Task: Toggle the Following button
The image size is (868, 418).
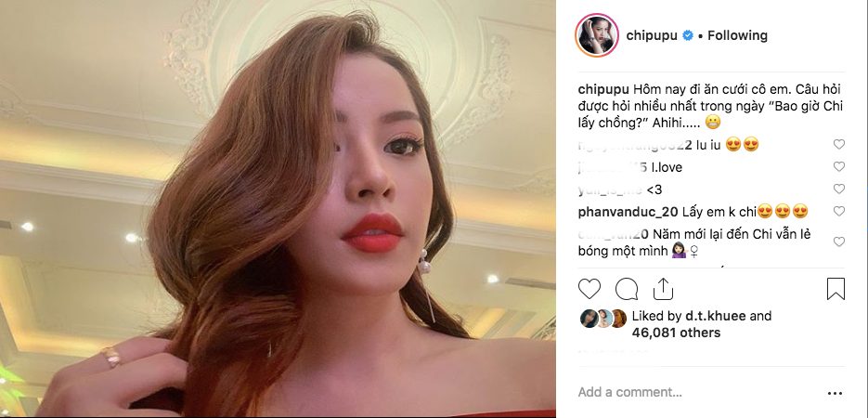Action: click(x=737, y=36)
